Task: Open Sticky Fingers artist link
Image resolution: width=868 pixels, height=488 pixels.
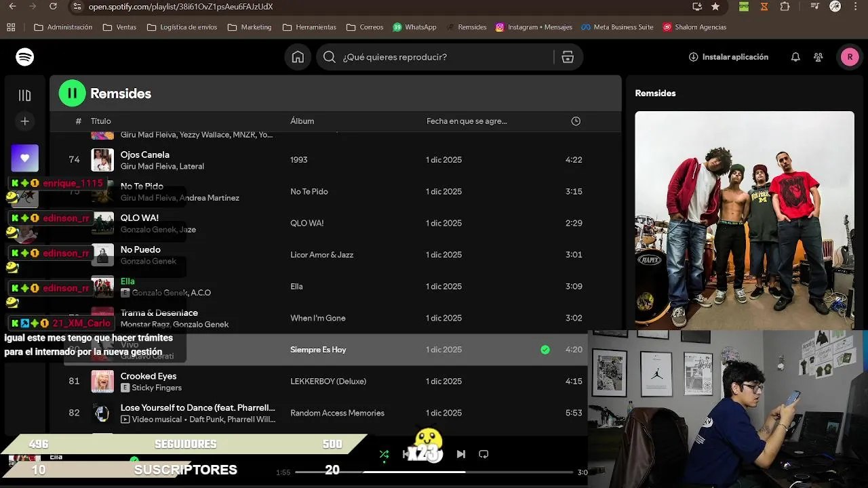Action: click(157, 388)
